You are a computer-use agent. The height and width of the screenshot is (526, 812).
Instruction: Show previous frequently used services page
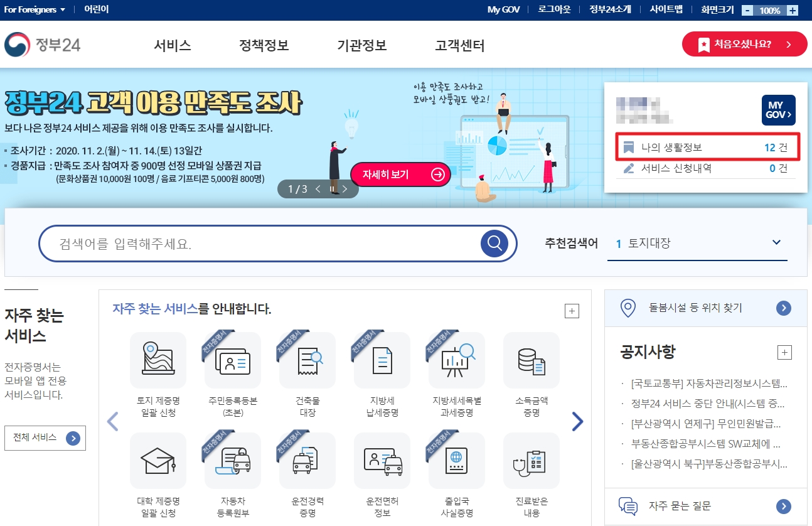113,422
